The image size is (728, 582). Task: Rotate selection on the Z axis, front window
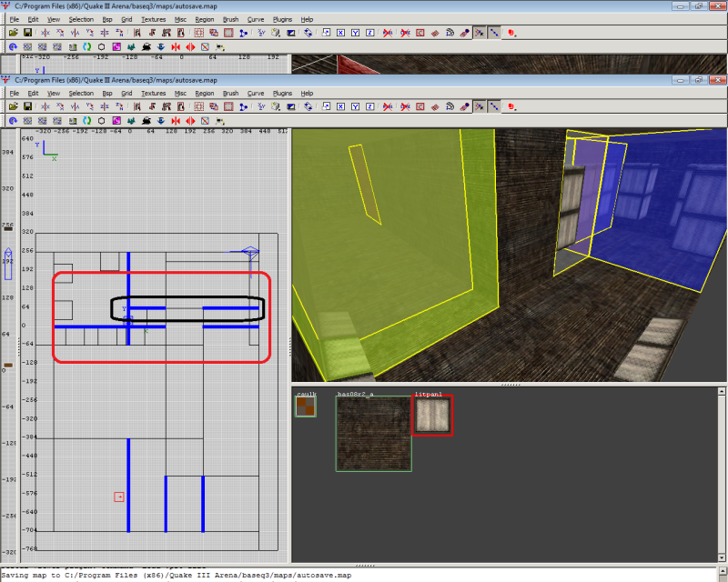pos(120,106)
